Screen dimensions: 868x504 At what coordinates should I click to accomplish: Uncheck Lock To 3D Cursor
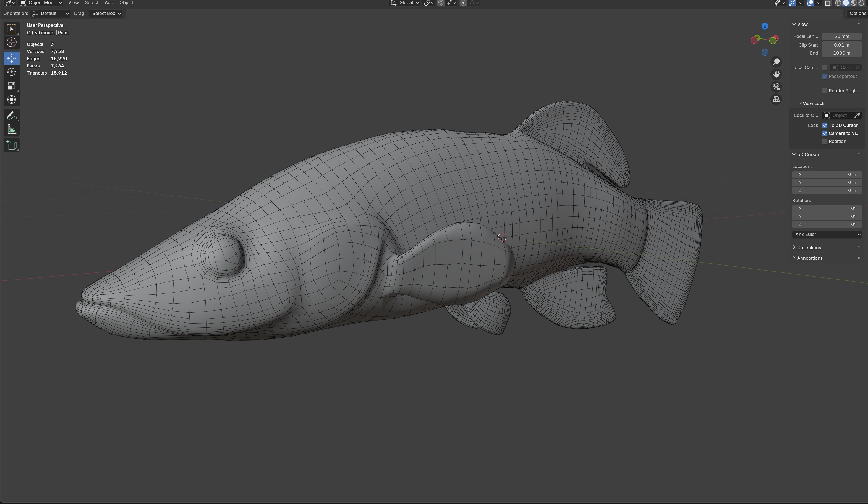click(x=825, y=125)
